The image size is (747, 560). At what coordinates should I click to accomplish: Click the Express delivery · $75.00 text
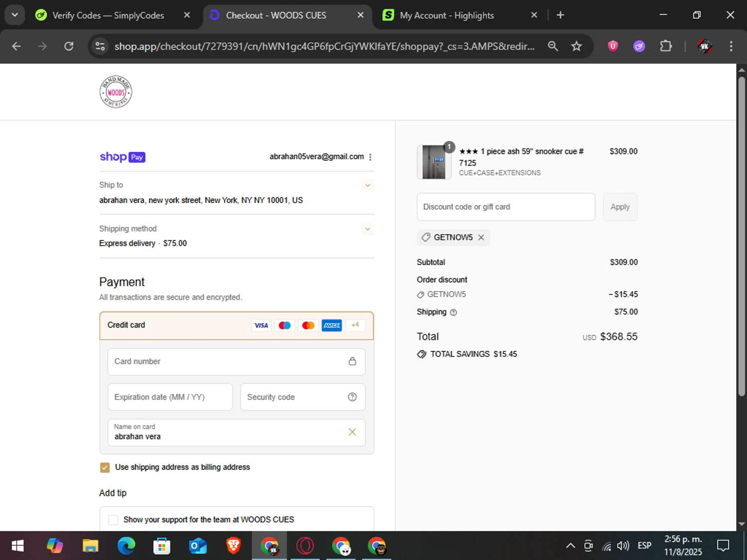click(x=143, y=243)
